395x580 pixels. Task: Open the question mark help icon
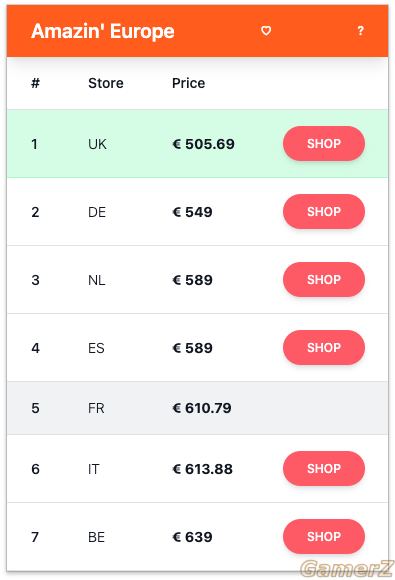[360, 31]
